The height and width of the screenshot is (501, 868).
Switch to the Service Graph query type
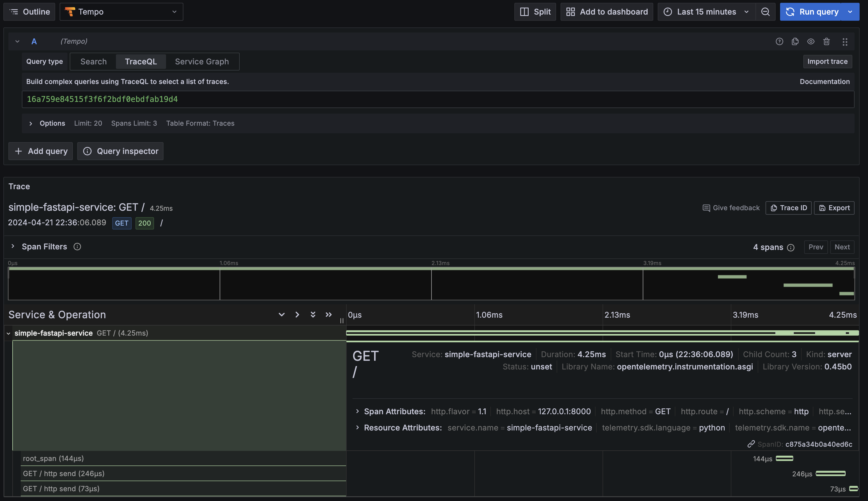[202, 62]
